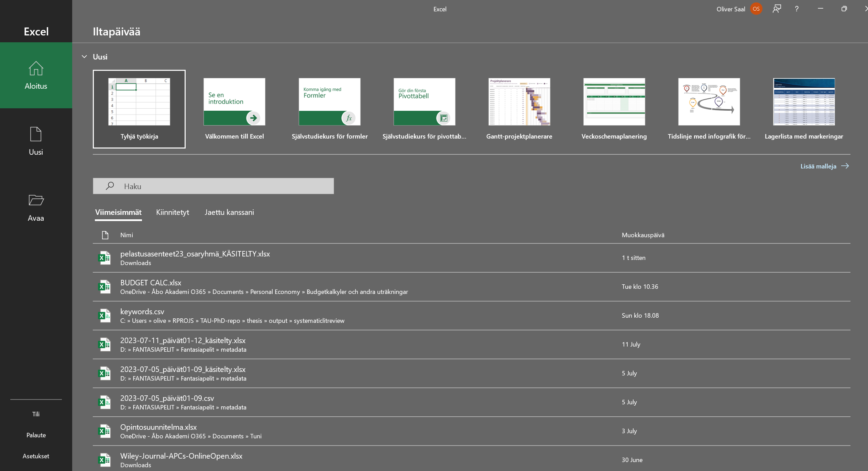Click the file type column header icon
The image size is (868, 471).
click(x=105, y=235)
